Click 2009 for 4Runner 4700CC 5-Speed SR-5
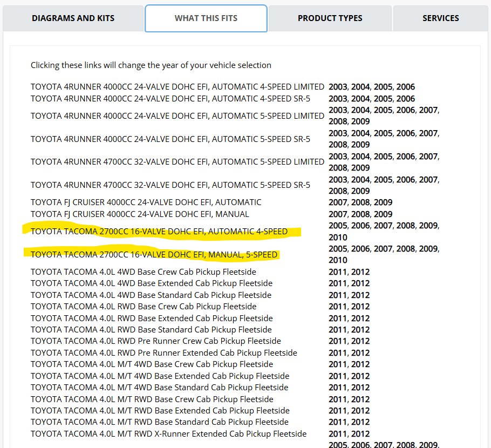491x448 pixels. (360, 191)
